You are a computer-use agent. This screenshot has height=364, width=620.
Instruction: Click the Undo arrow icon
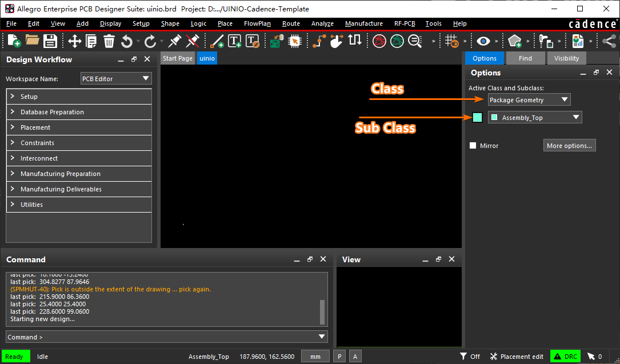[x=127, y=41]
